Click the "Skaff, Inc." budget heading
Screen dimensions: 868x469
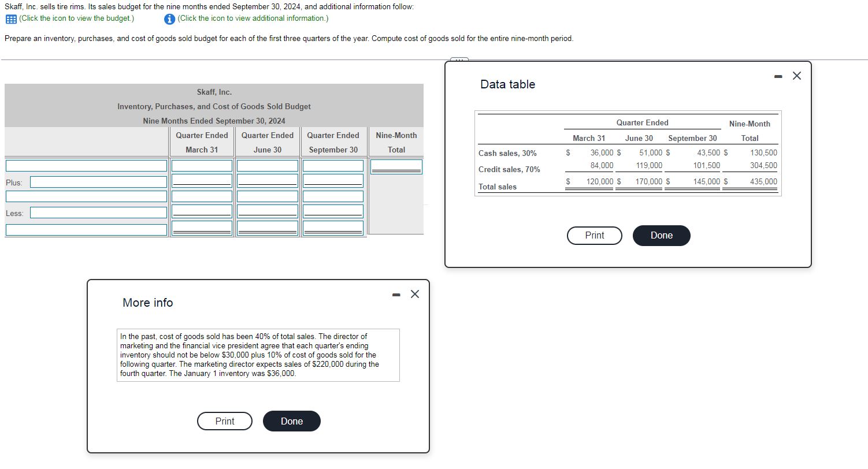(214, 92)
